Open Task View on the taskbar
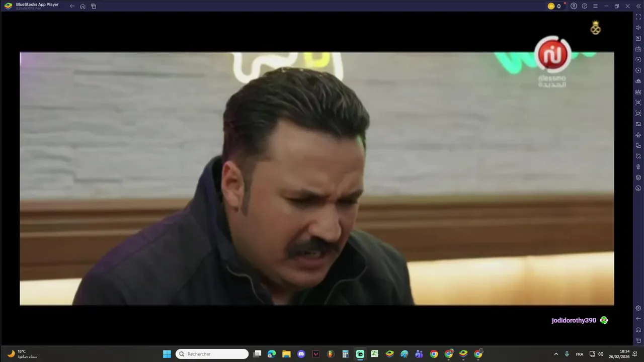Viewport: 644px width, 362px height. pyautogui.click(x=257, y=354)
